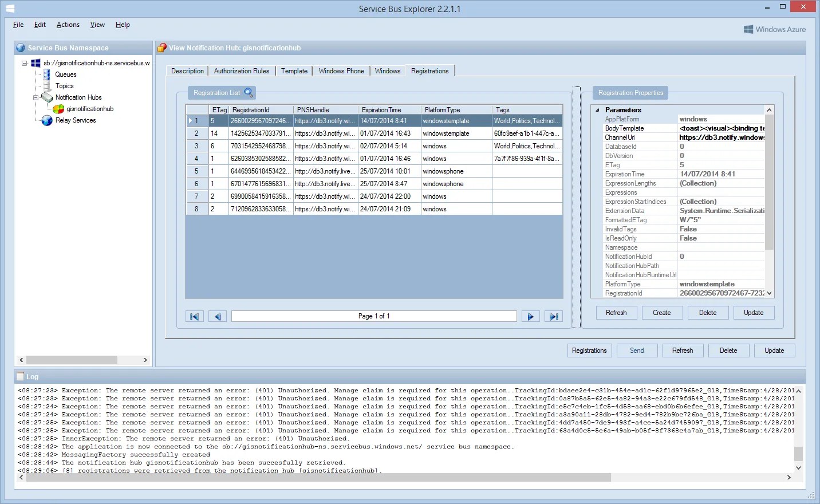Click the Relay Services globe icon

click(47, 120)
